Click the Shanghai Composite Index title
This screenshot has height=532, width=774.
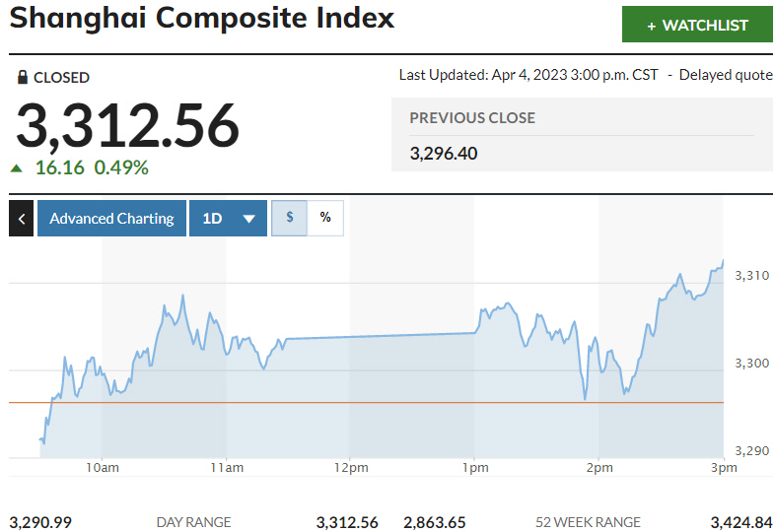pyautogui.click(x=202, y=18)
